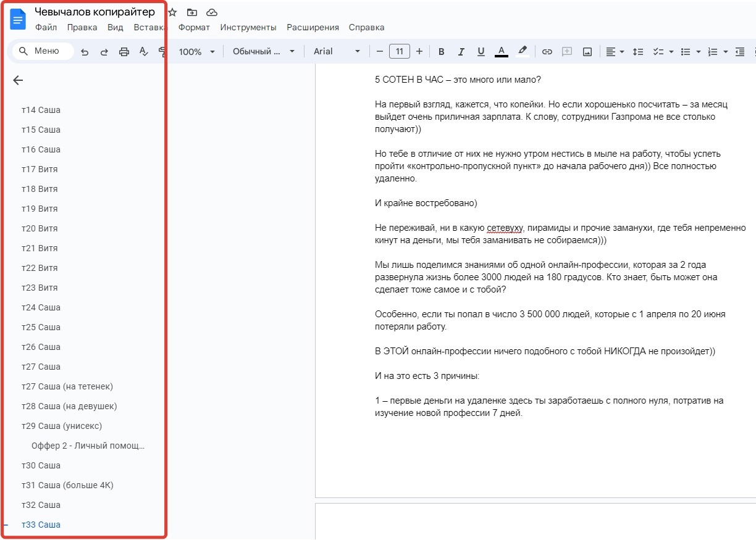This screenshot has width=756, height=540.
Task: Click heading text 5 СОТЕН В ЧАС
Action: (408, 80)
